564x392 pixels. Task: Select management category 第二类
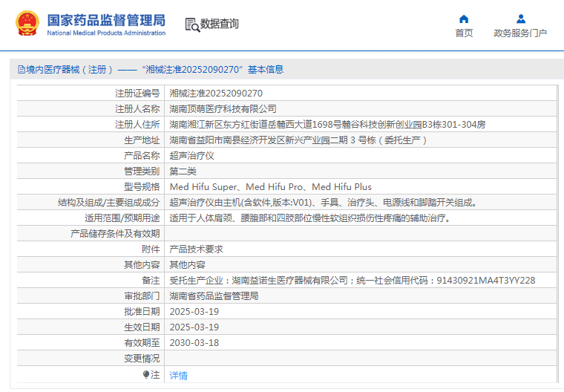coord(183,171)
